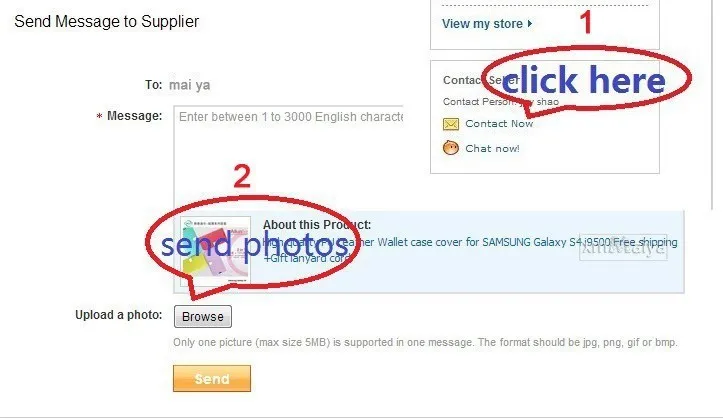Click the Message field label
The height and width of the screenshot is (419, 723).
(134, 116)
